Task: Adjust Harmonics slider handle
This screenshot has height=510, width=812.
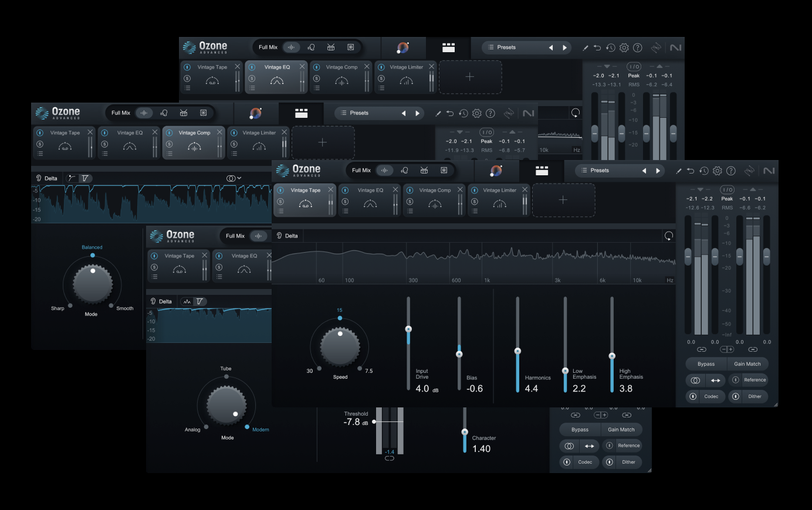Action: pos(517,351)
